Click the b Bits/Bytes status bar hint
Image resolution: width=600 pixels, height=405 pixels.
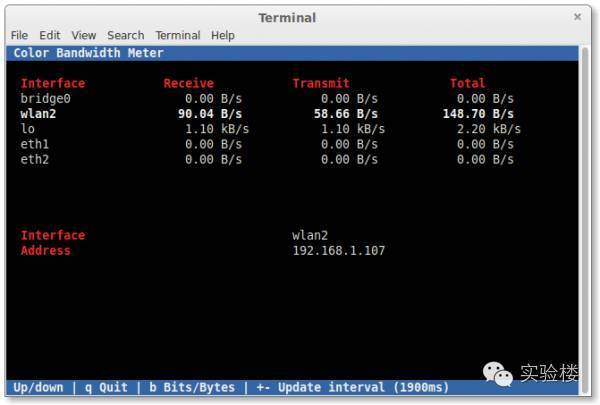point(190,387)
